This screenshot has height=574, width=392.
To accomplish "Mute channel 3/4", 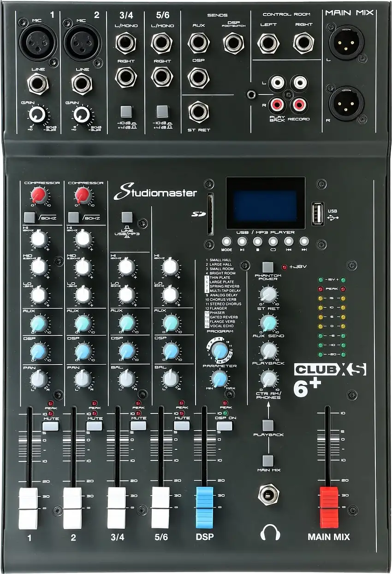I will point(138,426).
